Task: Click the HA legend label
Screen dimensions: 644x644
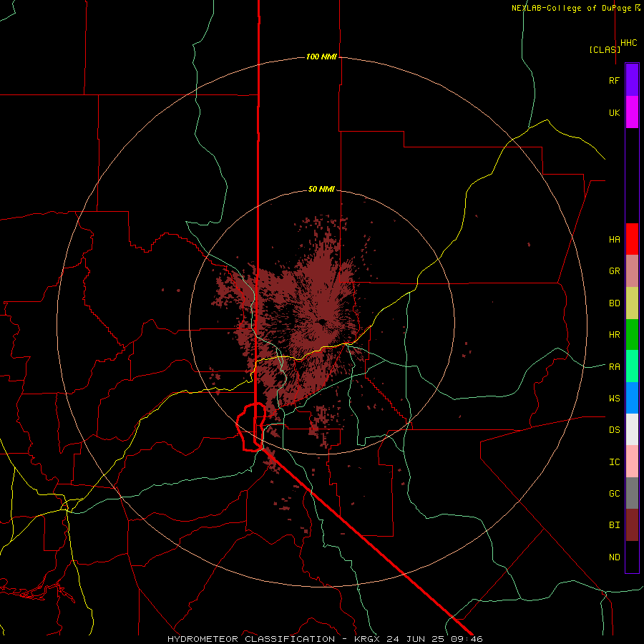Action: pos(614,240)
